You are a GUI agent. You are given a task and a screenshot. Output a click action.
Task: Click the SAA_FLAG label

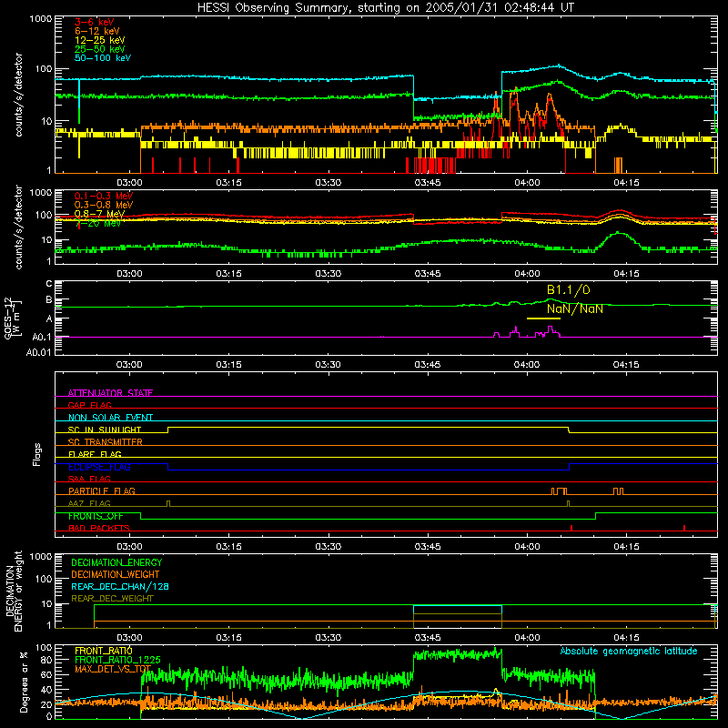click(x=89, y=479)
